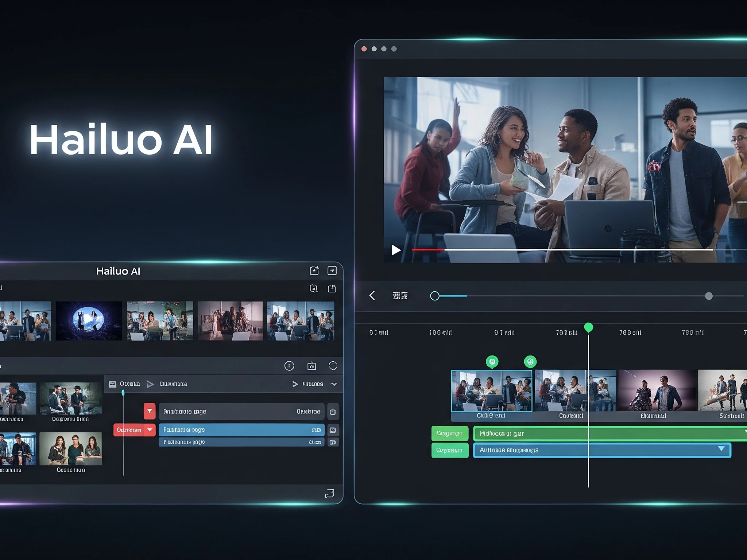
Task: Click the export icon at the panel's bottom corner
Action: (x=329, y=493)
